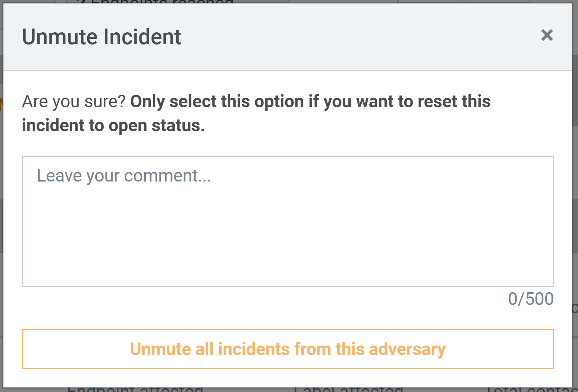
Task: Click the 'Unmute Incident' dialog title
Action: (x=101, y=37)
